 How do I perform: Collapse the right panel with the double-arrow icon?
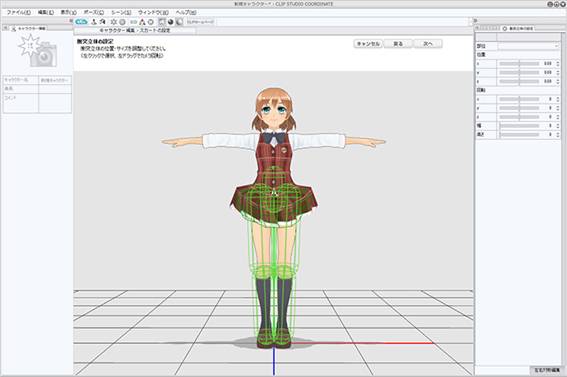click(476, 21)
